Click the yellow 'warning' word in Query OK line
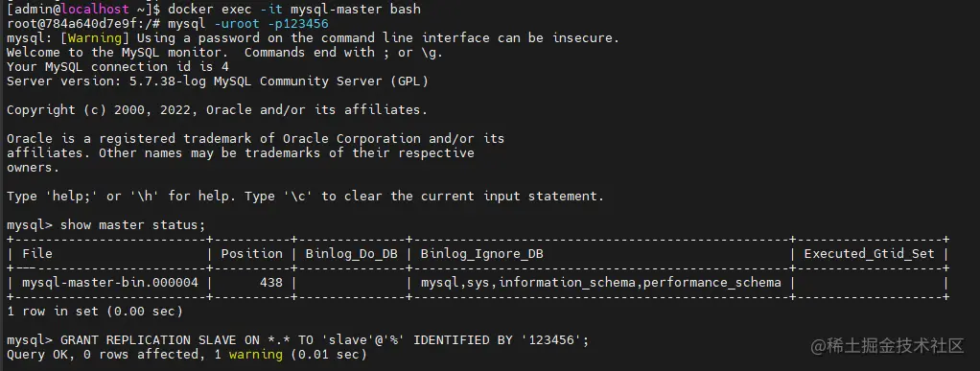980x371 pixels. 256,355
